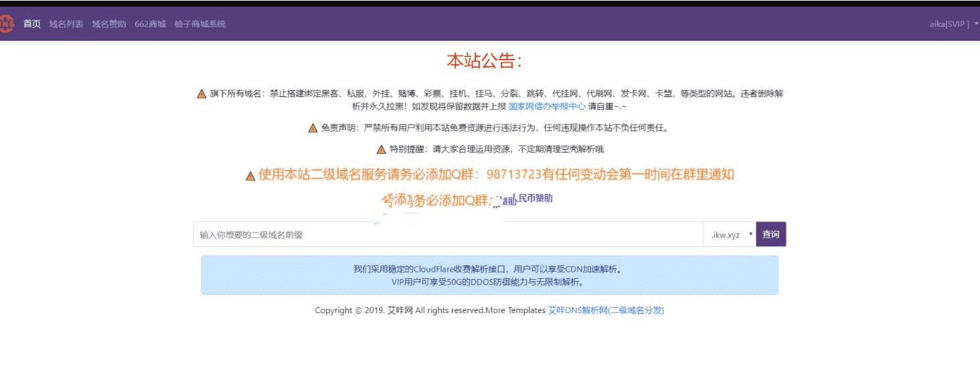Screen dimensions: 980x390
Task: Click warning icon before 特别提醒
Action: 382,149
